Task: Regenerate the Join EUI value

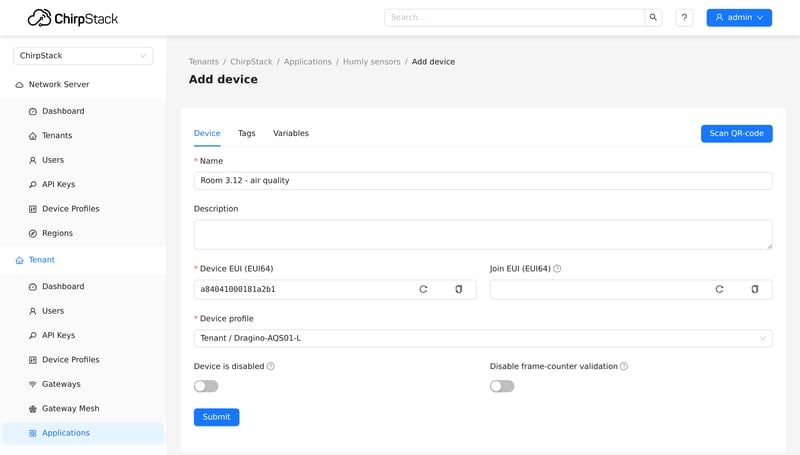Action: (x=719, y=289)
